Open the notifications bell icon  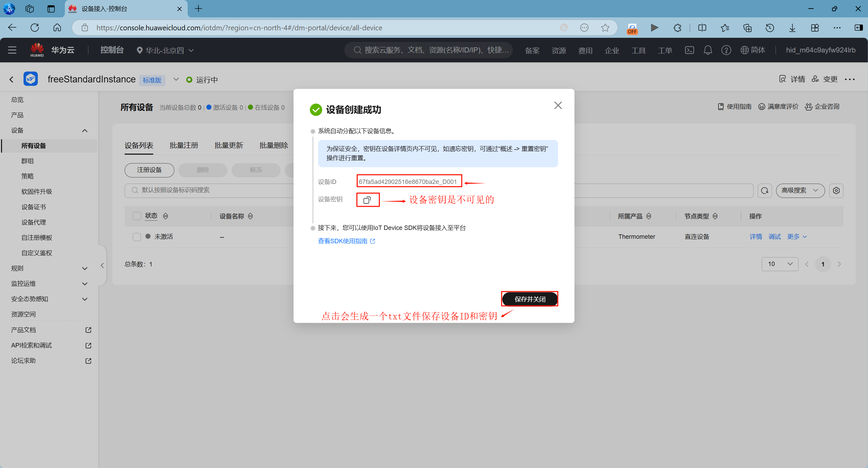click(x=708, y=50)
